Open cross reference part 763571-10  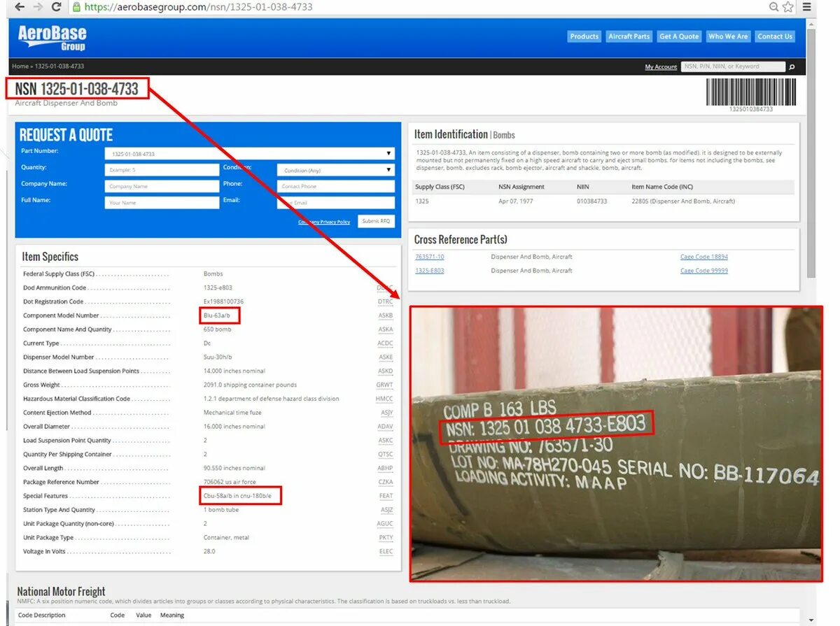[429, 257]
